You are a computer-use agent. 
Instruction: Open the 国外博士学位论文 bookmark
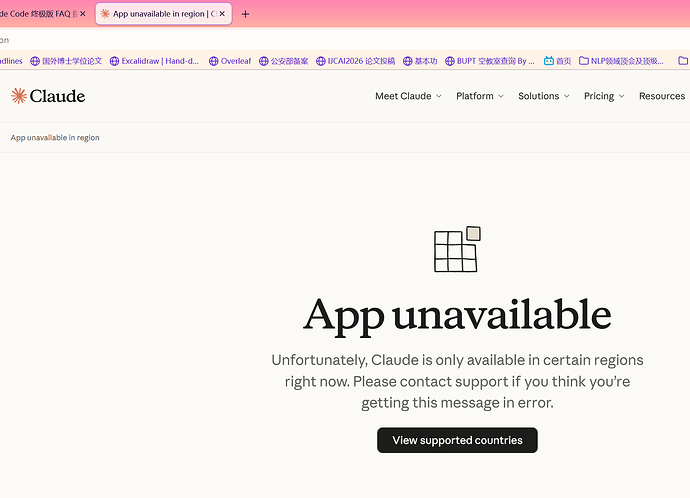(x=66, y=61)
